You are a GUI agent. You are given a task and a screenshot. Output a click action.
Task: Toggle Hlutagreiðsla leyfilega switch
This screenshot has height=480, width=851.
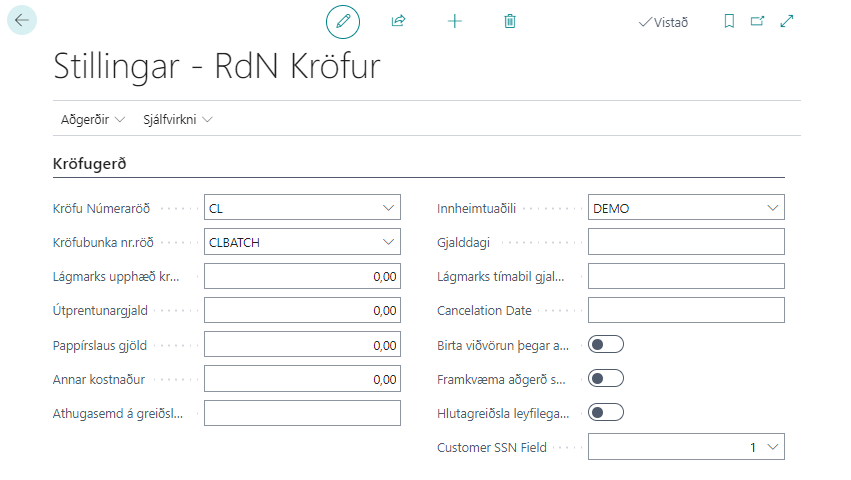[x=606, y=412]
